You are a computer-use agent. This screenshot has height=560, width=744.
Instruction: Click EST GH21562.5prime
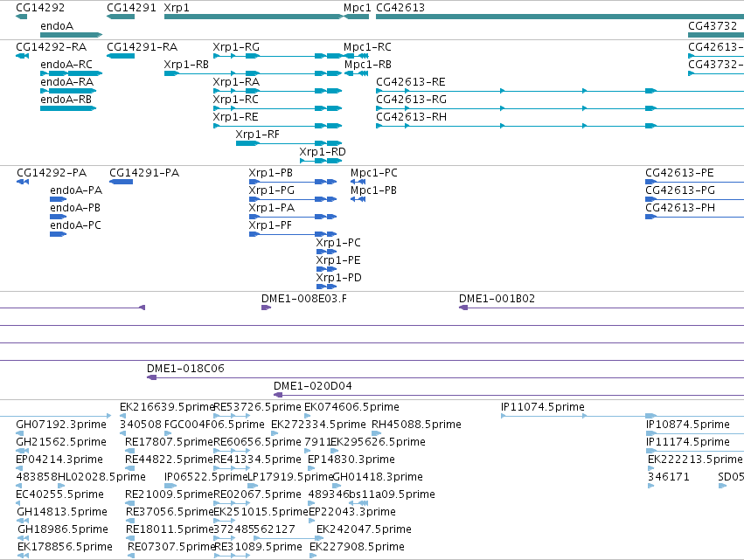[x=61, y=442]
